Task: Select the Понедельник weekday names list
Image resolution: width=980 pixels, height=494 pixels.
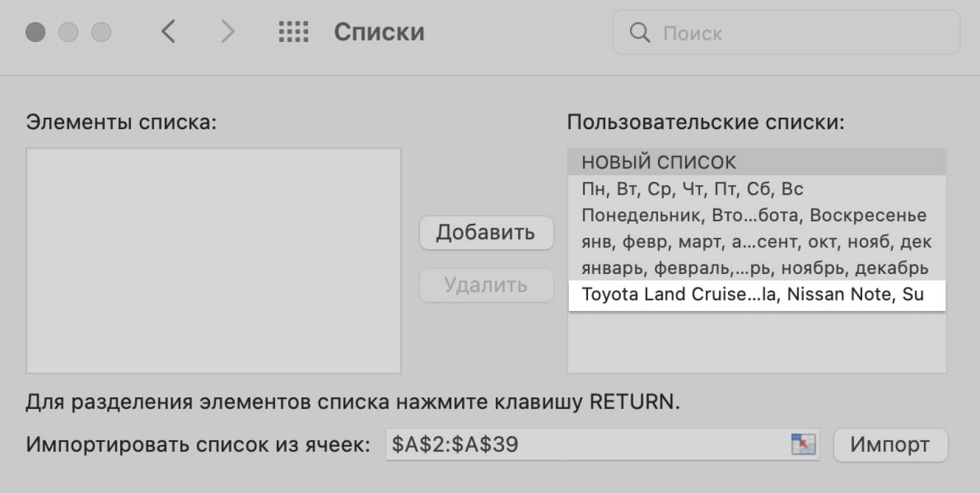Action: tap(757, 216)
